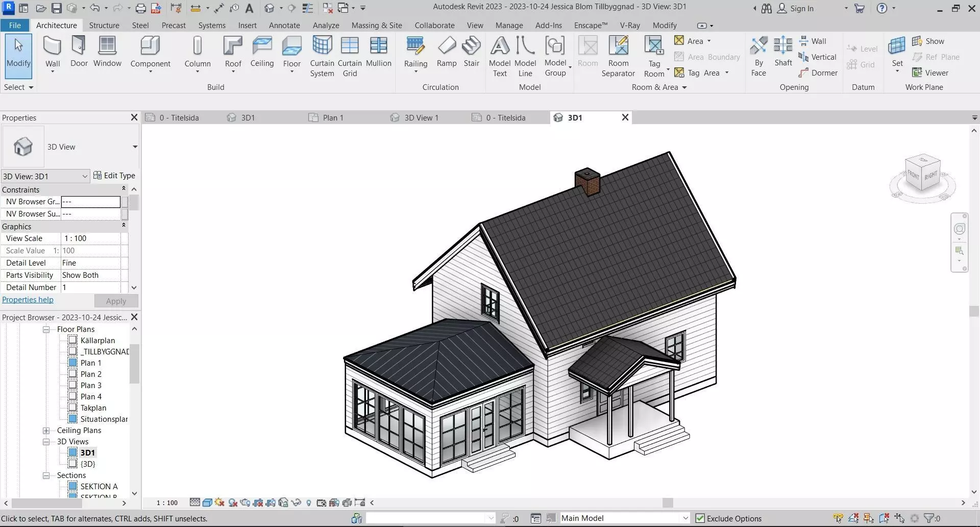This screenshot has width=980, height=527.
Task: Close the Properties panel
Action: pyautogui.click(x=134, y=117)
